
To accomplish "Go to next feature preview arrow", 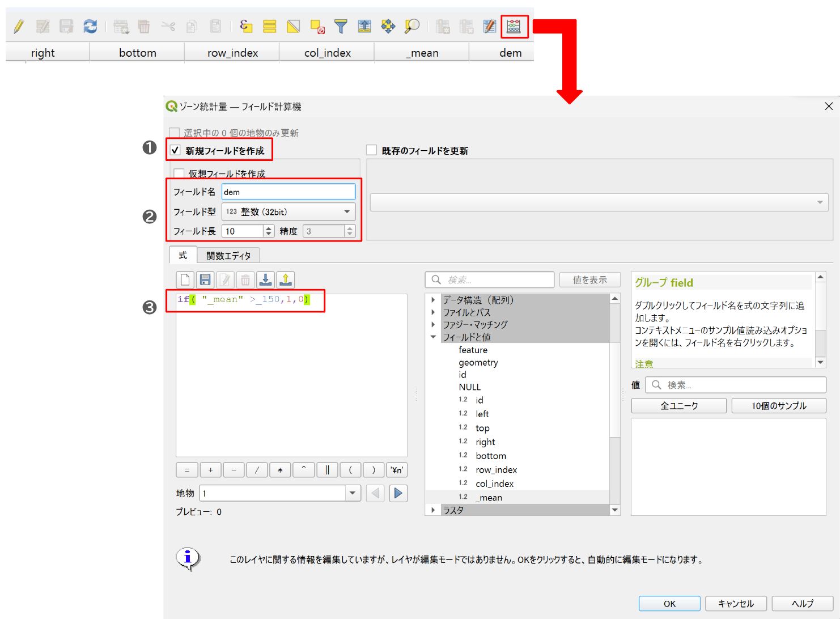I will coord(398,493).
